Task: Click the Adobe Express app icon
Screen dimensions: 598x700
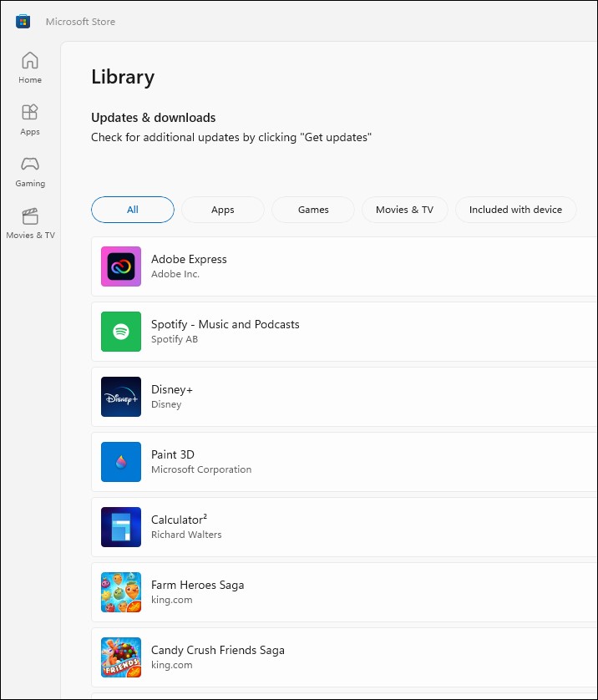Action: click(121, 266)
